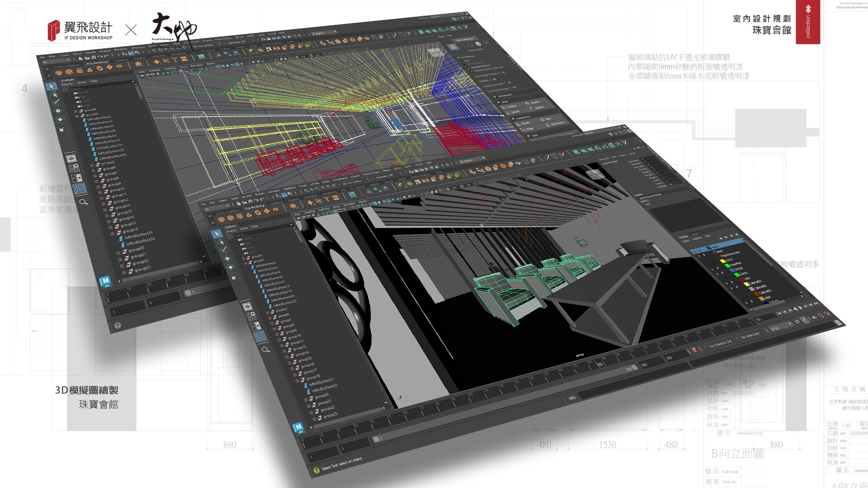This screenshot has width=868, height=488.
Task: Choose two-pane layout icon in front Maya window
Action: pos(256,326)
